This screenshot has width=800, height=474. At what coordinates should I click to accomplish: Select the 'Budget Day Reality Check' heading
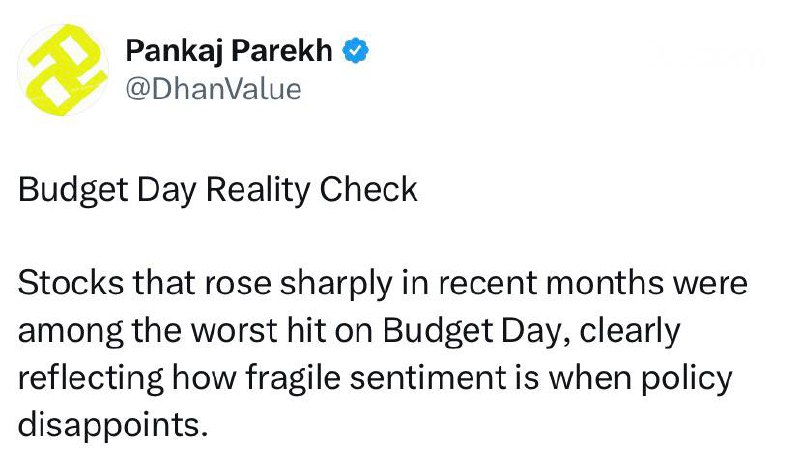pyautogui.click(x=218, y=190)
